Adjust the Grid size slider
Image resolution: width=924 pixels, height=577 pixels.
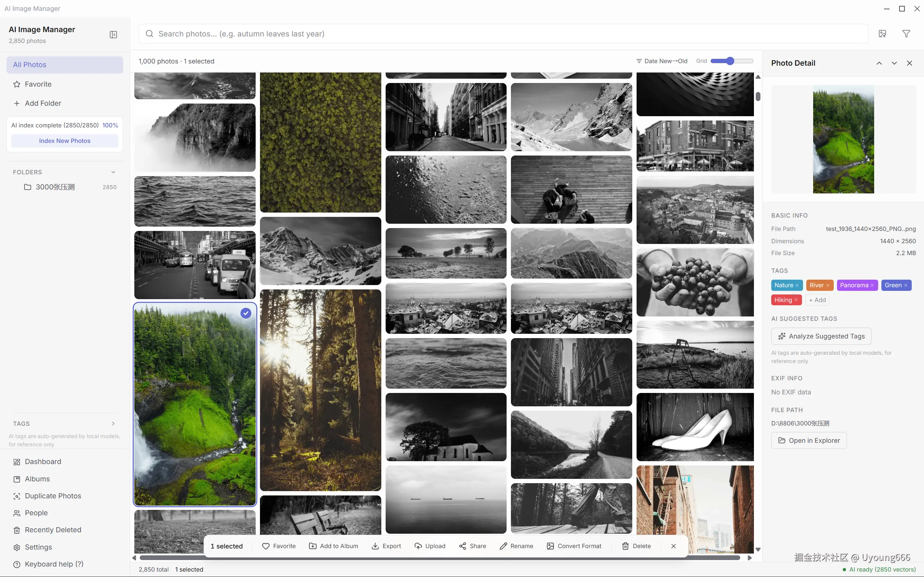[x=732, y=61]
